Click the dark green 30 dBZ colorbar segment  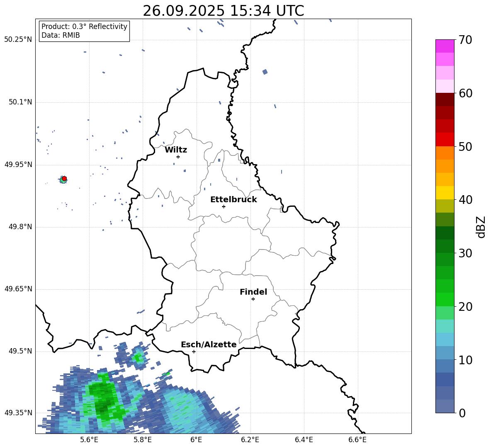pos(445,246)
